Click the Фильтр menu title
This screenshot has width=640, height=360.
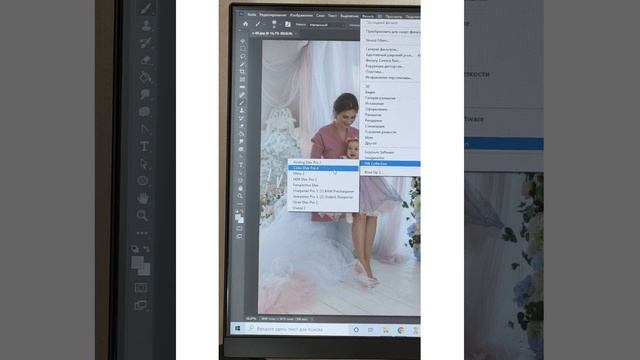368,16
